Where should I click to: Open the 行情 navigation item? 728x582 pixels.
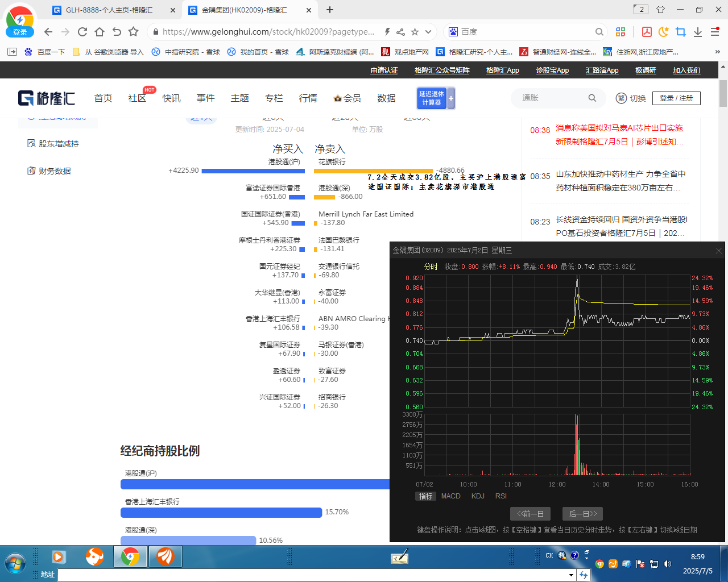pyautogui.click(x=308, y=98)
